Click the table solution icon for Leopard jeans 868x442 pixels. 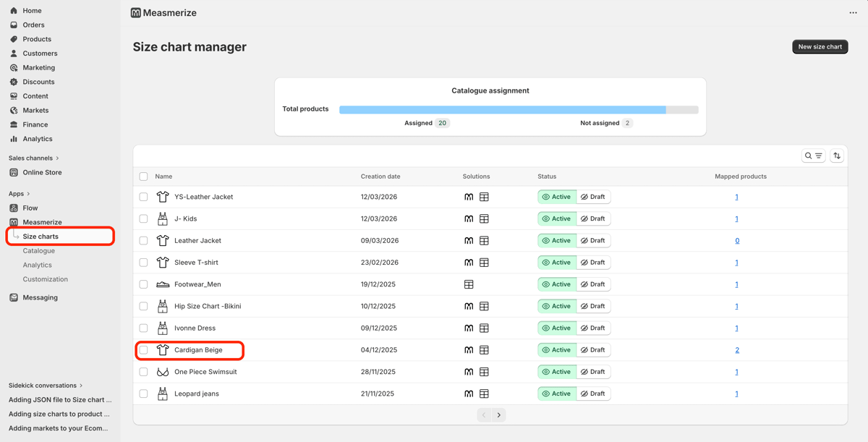pos(484,394)
